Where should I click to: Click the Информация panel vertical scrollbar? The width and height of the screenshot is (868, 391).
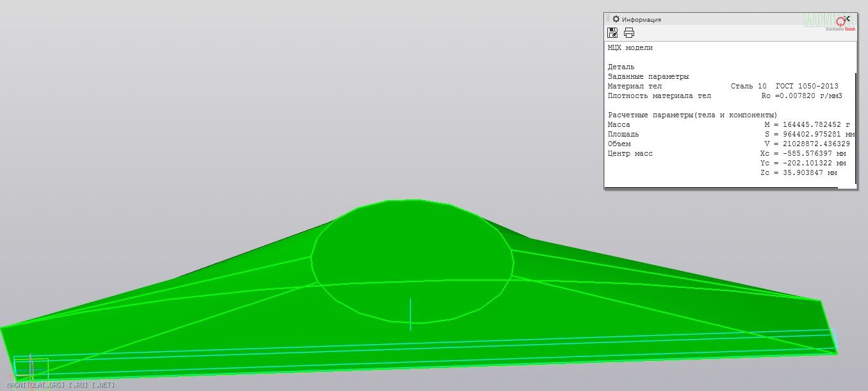click(856, 128)
